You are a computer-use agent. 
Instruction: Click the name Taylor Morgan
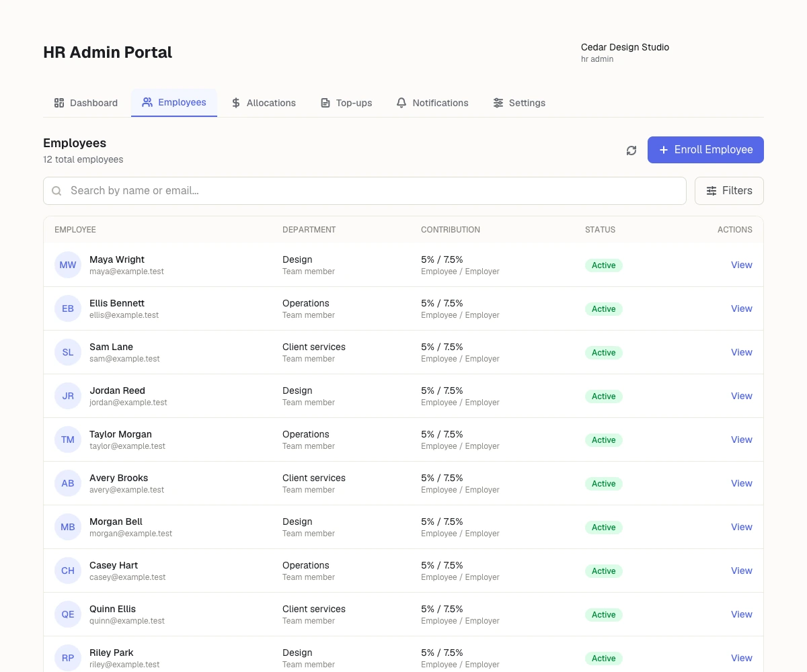120,434
